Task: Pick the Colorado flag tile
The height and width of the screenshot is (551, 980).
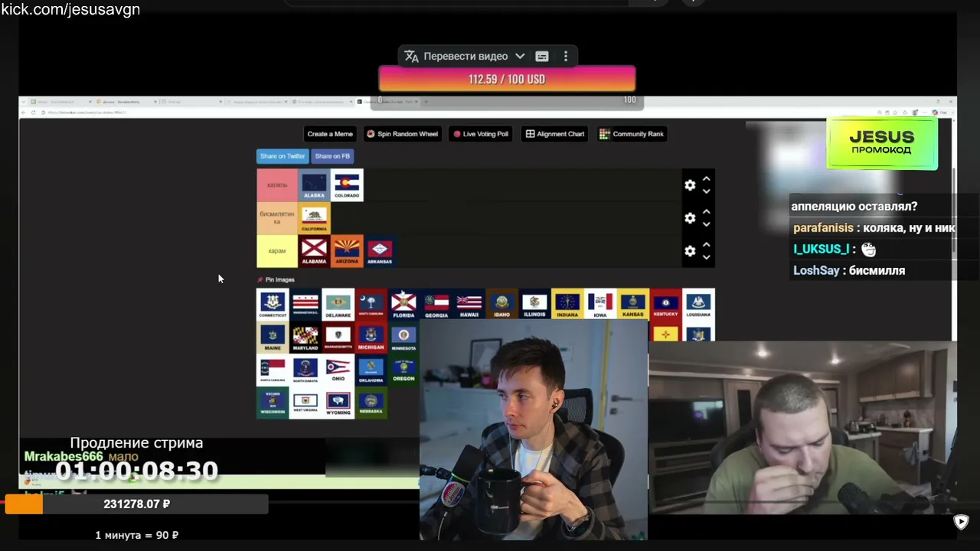Action: pyautogui.click(x=347, y=185)
